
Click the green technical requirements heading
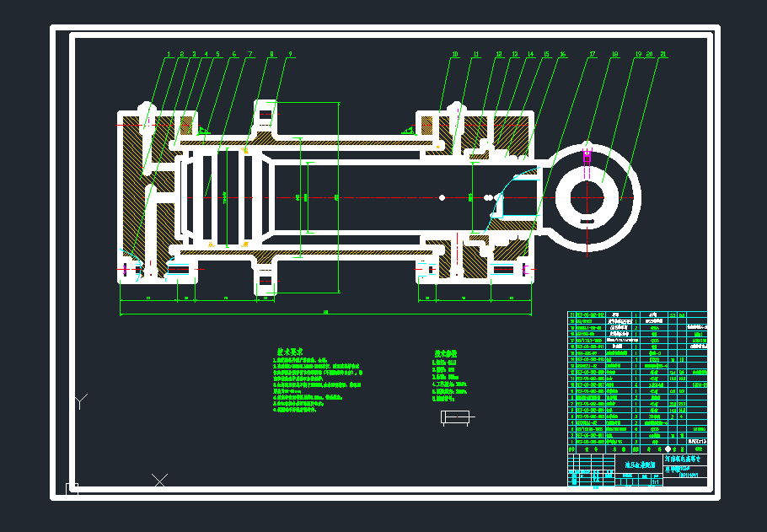point(290,352)
